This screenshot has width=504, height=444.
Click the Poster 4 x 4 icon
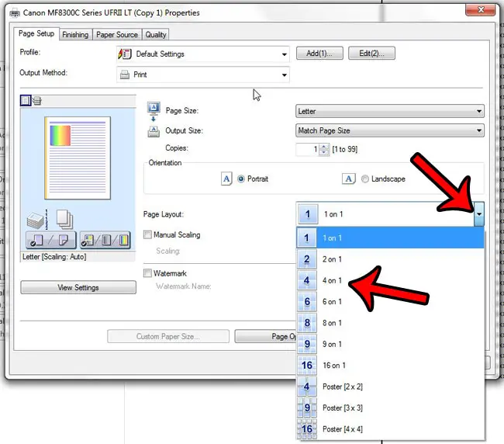click(306, 429)
